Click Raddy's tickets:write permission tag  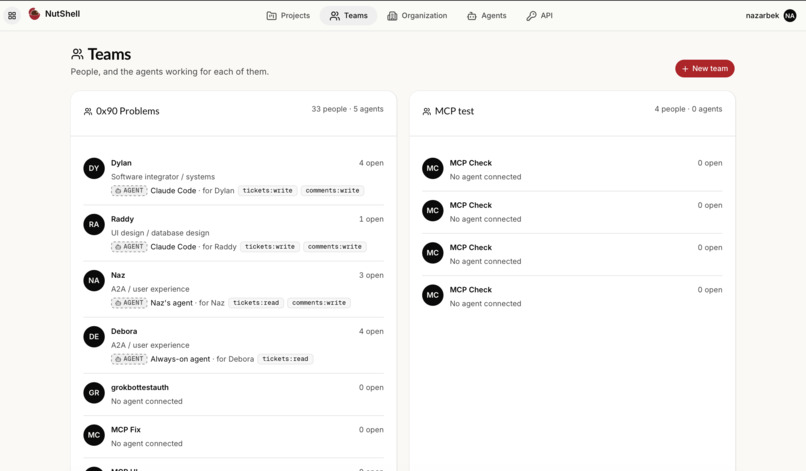pos(270,246)
